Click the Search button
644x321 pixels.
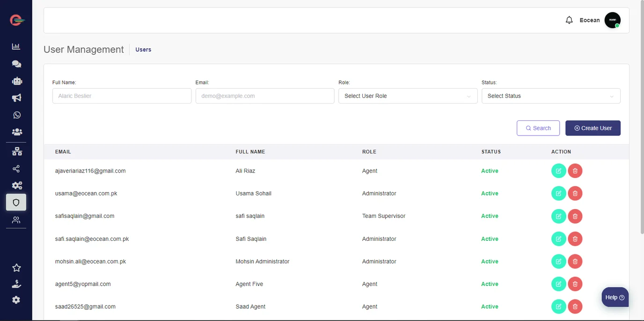[538, 128]
